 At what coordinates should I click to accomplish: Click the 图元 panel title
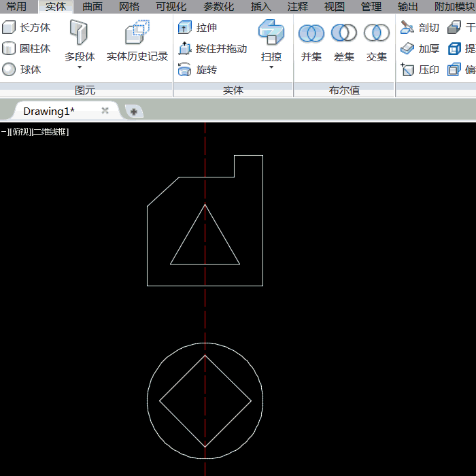click(x=85, y=90)
